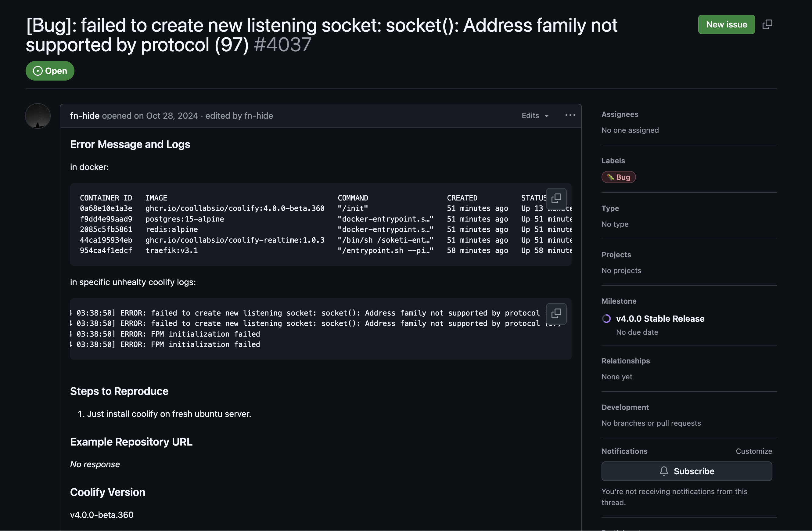Open fn-hide's avatar profile picture
This screenshot has width=812, height=531.
(x=38, y=116)
